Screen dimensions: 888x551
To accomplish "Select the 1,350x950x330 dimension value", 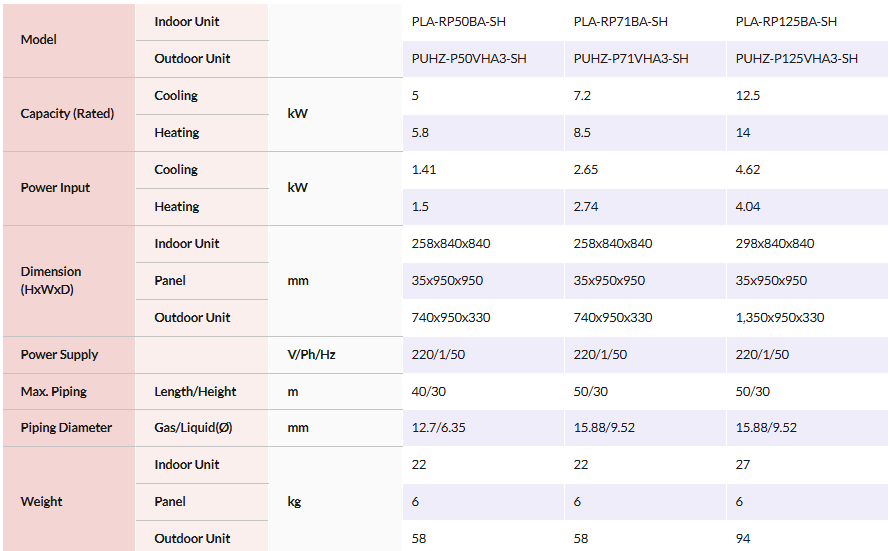I will coord(780,318).
